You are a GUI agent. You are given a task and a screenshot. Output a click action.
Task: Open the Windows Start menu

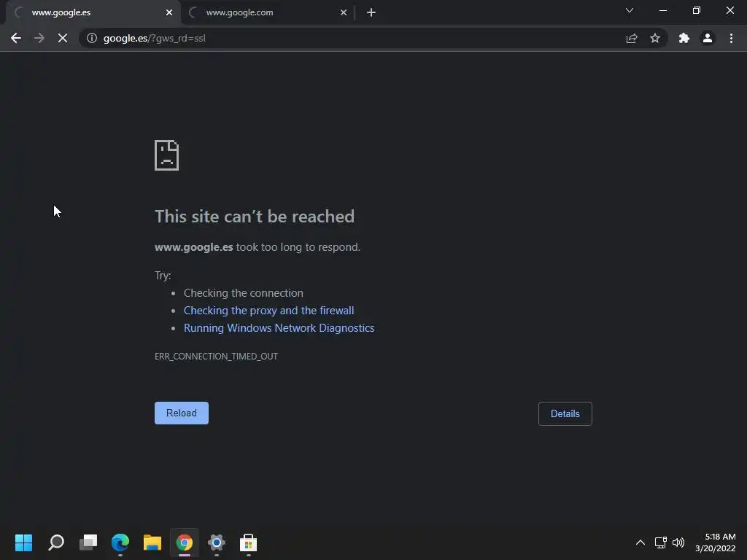point(23,542)
